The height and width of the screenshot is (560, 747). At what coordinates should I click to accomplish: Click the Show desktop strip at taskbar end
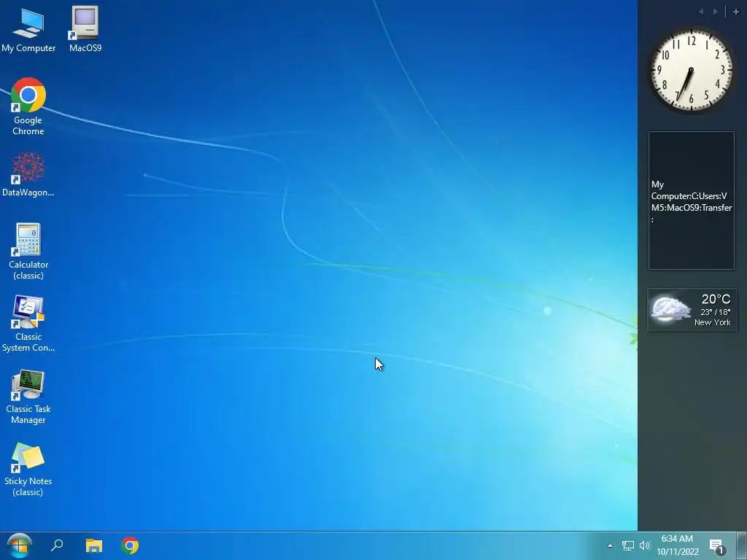tap(742, 545)
